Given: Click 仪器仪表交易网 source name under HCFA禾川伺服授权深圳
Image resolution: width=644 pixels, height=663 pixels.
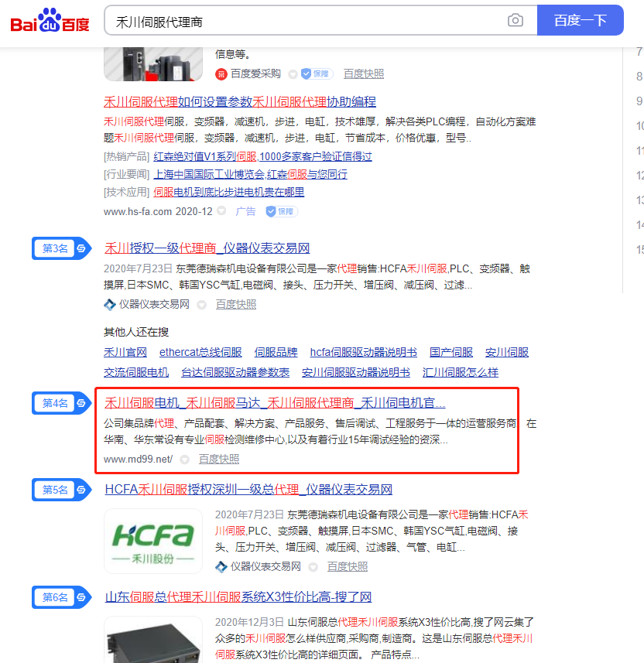Looking at the screenshot, I should pos(265,566).
